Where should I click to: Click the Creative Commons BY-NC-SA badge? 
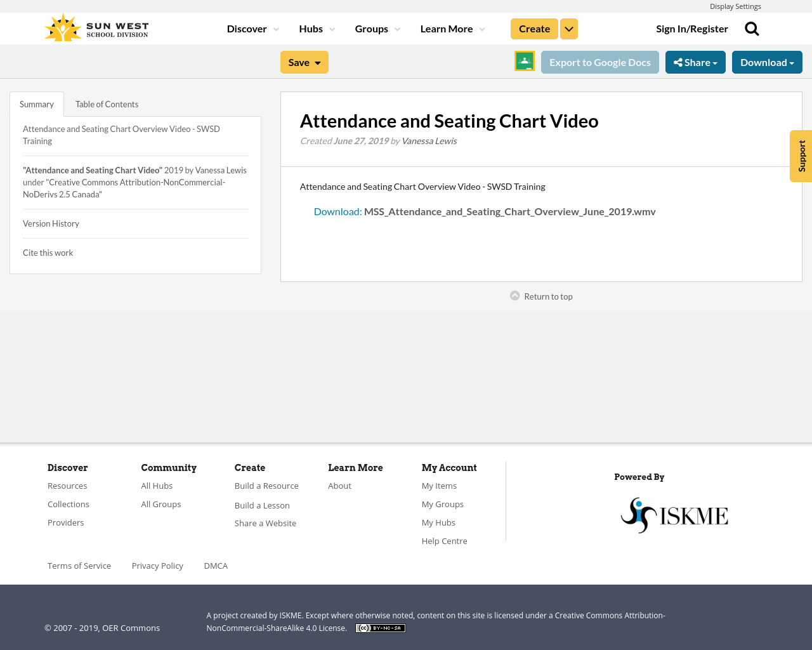pos(381,628)
